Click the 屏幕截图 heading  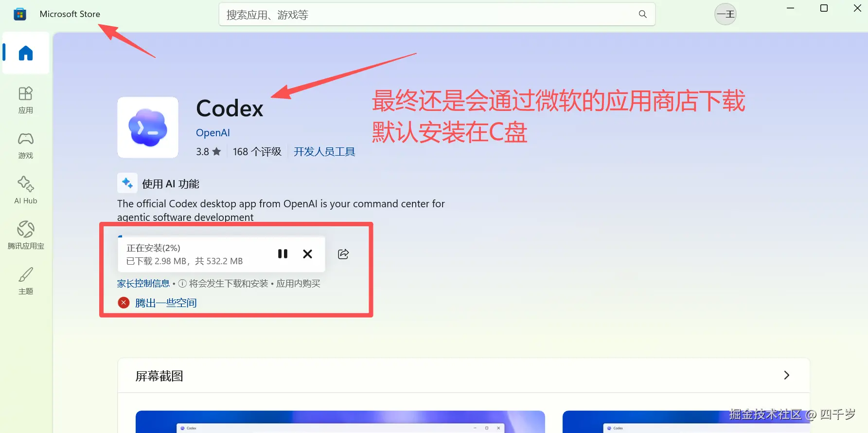tap(159, 376)
